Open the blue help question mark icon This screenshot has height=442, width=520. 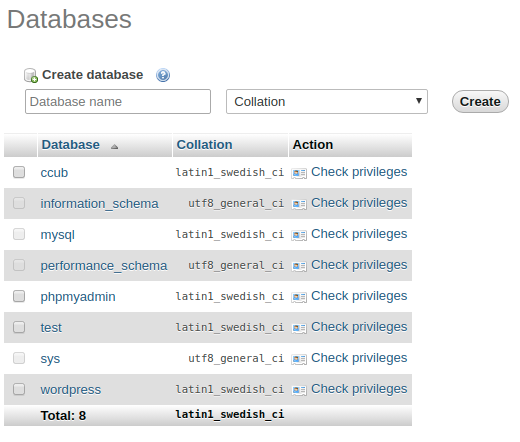(163, 75)
